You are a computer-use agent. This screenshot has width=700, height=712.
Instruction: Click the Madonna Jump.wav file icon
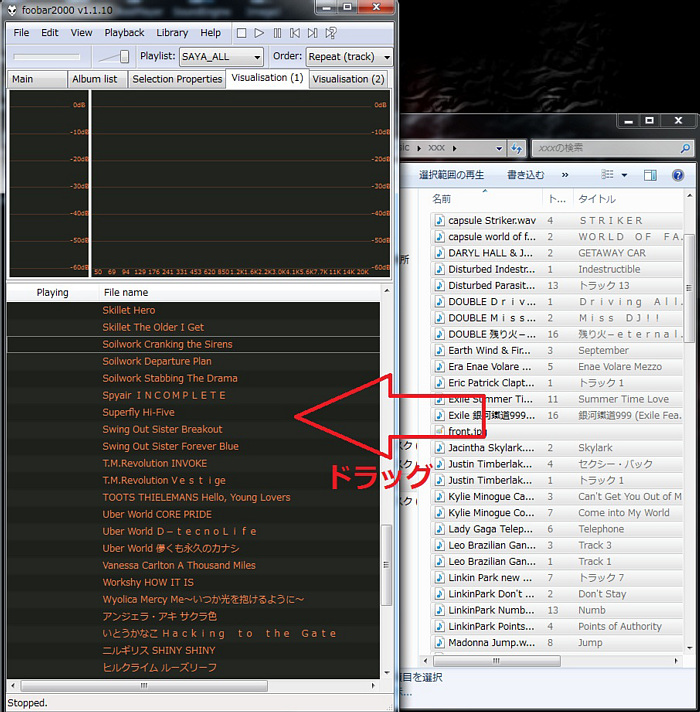(439, 643)
